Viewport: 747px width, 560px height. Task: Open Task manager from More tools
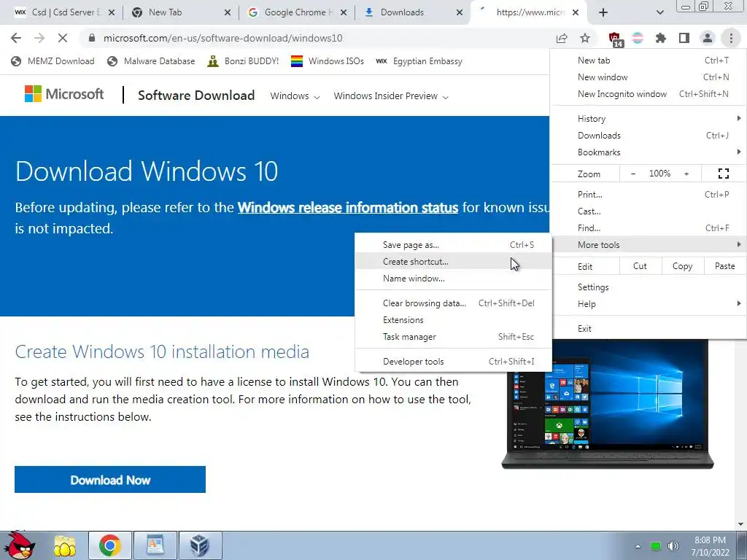pos(453,337)
